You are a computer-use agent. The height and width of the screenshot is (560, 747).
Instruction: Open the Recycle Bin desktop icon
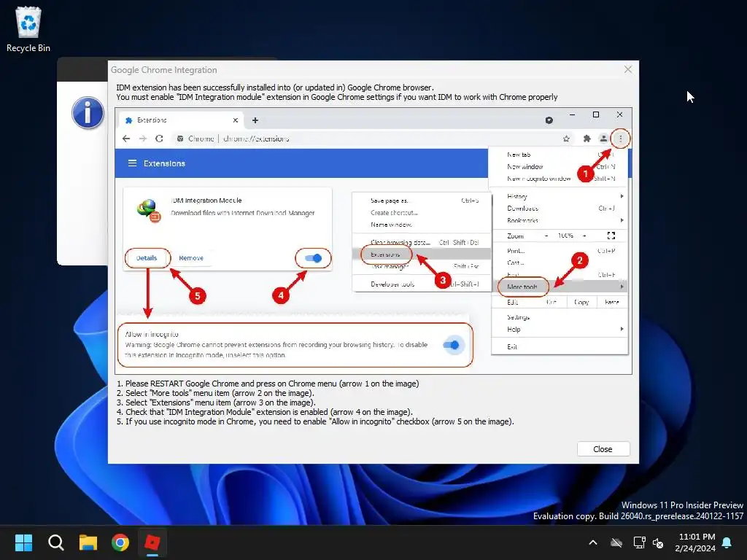[28, 29]
